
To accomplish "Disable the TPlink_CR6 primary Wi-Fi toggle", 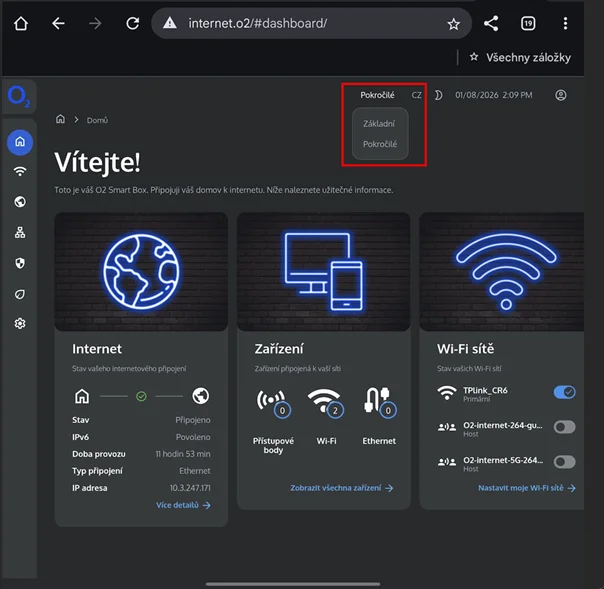I will [565, 393].
